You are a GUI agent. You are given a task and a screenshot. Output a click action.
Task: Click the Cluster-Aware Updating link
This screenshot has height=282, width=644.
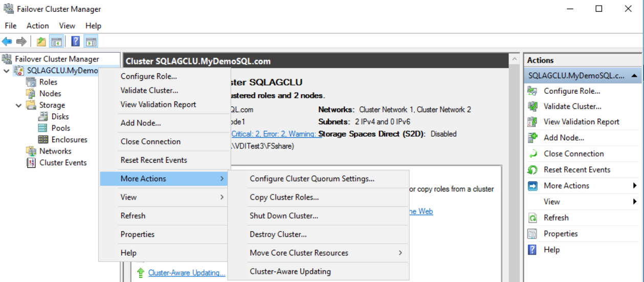point(186,273)
